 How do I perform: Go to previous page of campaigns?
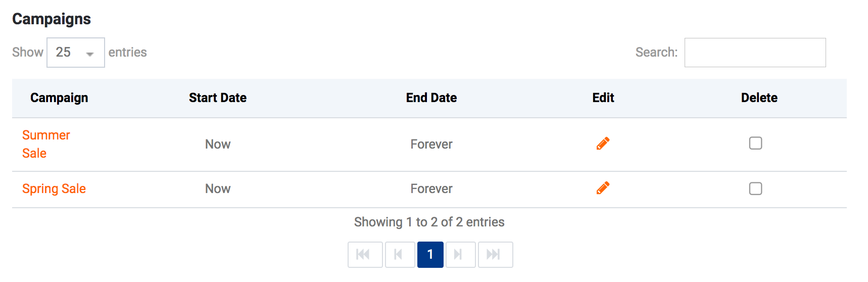click(400, 254)
